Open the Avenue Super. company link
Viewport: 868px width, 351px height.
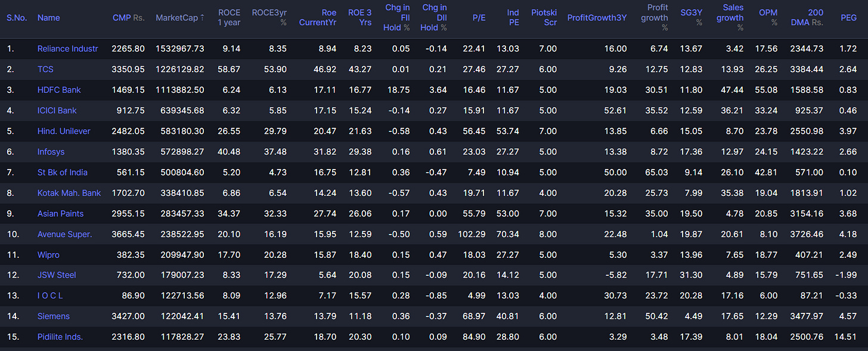tap(64, 234)
